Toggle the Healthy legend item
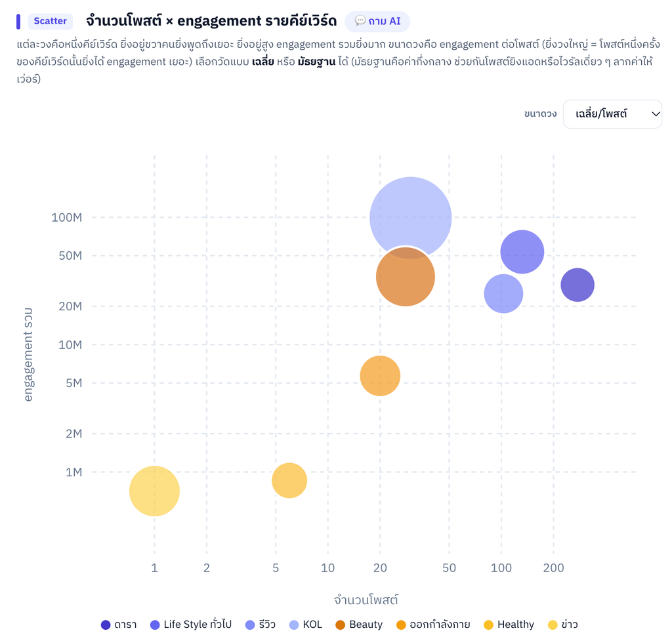672x639 pixels. pyautogui.click(x=509, y=625)
